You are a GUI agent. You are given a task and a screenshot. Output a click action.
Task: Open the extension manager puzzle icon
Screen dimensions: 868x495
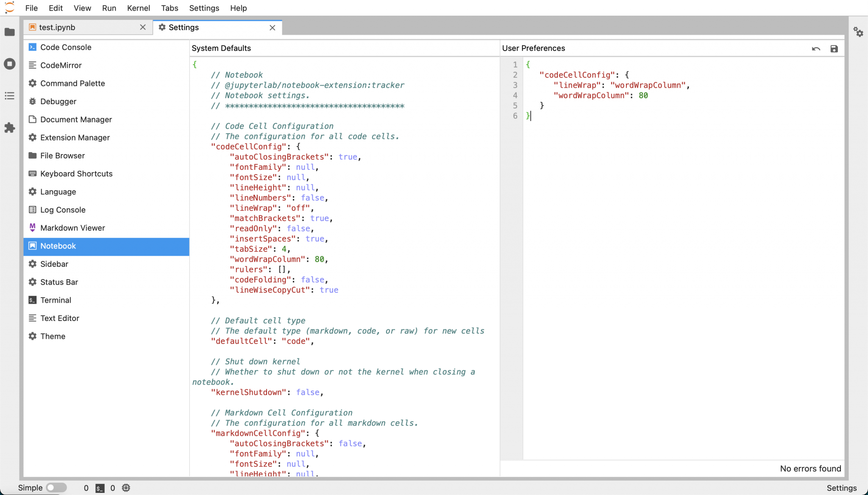pyautogui.click(x=9, y=128)
